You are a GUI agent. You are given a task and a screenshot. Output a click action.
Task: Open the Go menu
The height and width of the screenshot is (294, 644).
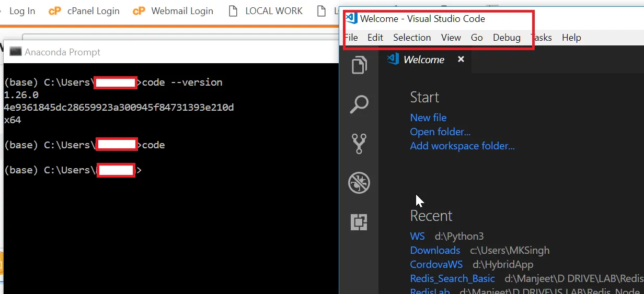click(477, 38)
